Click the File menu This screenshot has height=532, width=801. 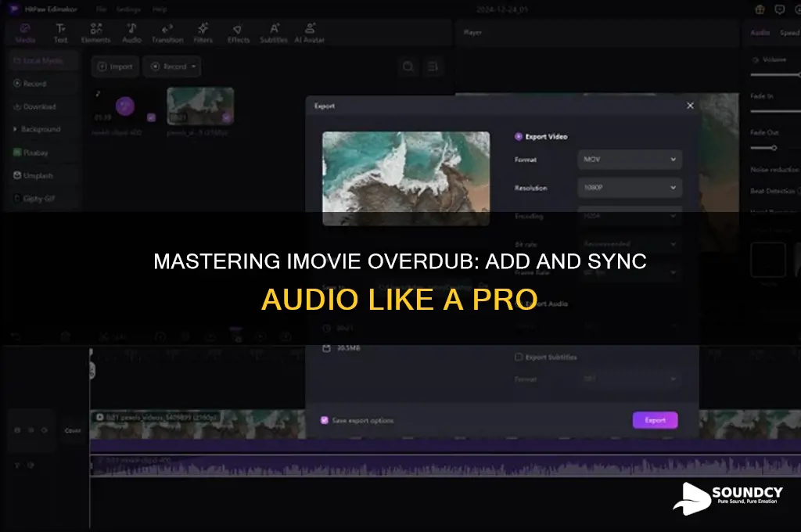101,9
